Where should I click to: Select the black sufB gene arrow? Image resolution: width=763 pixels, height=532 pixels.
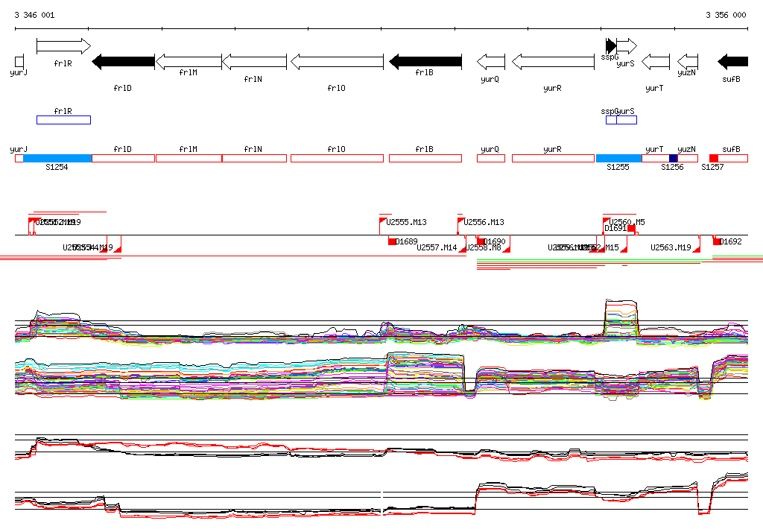coord(733,62)
